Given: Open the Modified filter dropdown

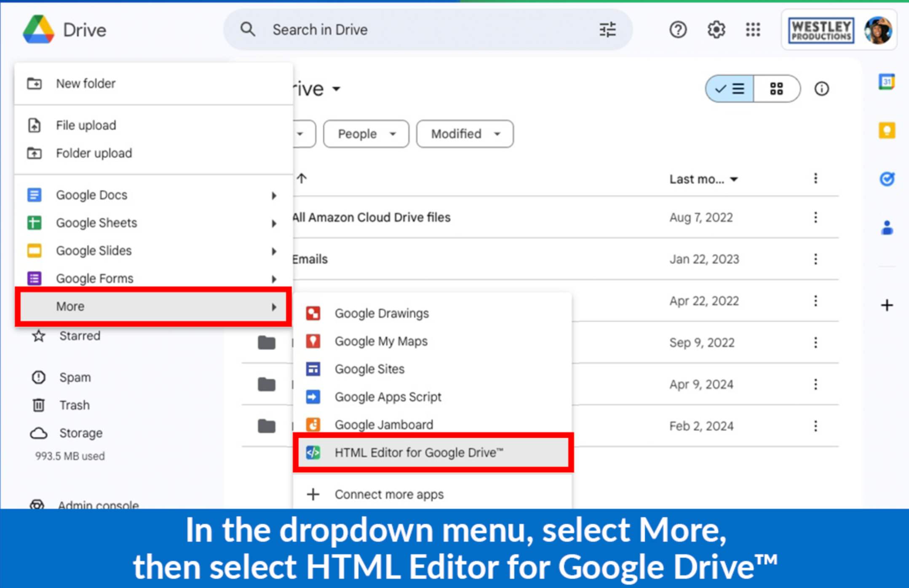Looking at the screenshot, I should 465,134.
